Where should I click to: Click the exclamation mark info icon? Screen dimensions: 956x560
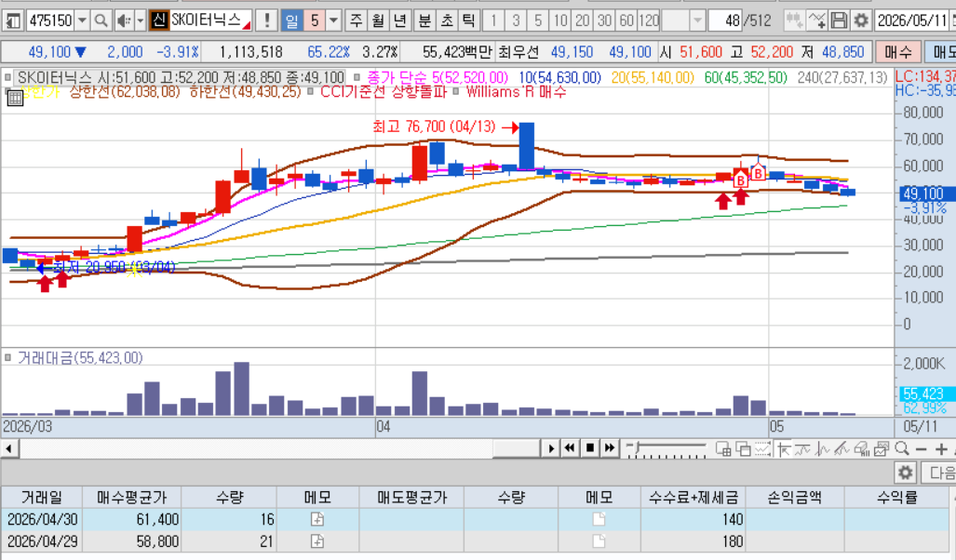266,20
